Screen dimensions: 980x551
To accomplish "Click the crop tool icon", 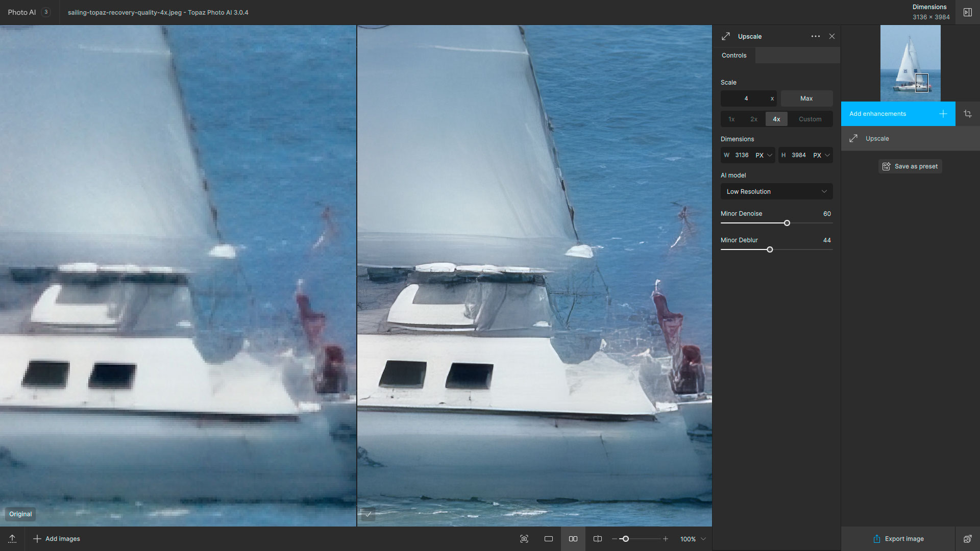I will tap(967, 114).
